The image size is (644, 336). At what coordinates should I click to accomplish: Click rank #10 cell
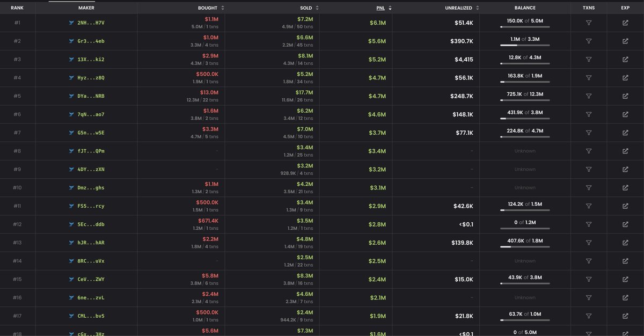pos(17,187)
